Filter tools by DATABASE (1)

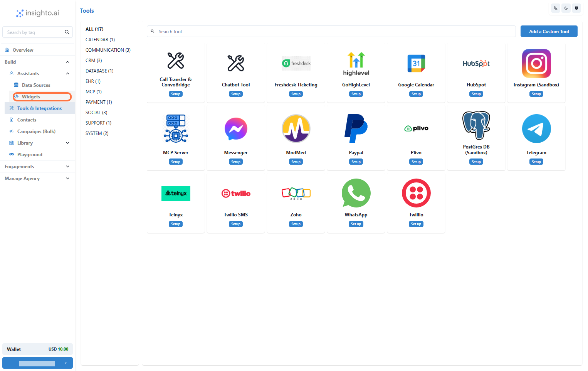tap(99, 71)
